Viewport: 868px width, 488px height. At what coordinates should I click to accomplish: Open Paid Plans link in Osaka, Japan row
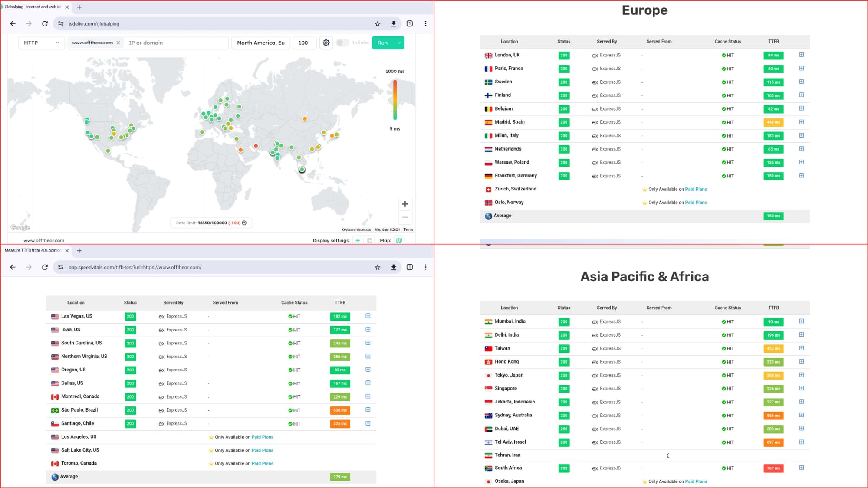click(696, 481)
